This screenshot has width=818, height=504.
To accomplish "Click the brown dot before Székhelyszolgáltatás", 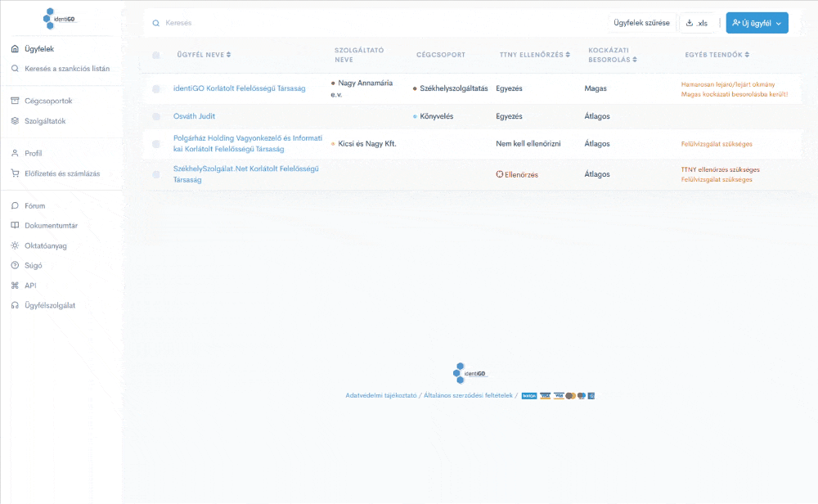I will pos(415,88).
